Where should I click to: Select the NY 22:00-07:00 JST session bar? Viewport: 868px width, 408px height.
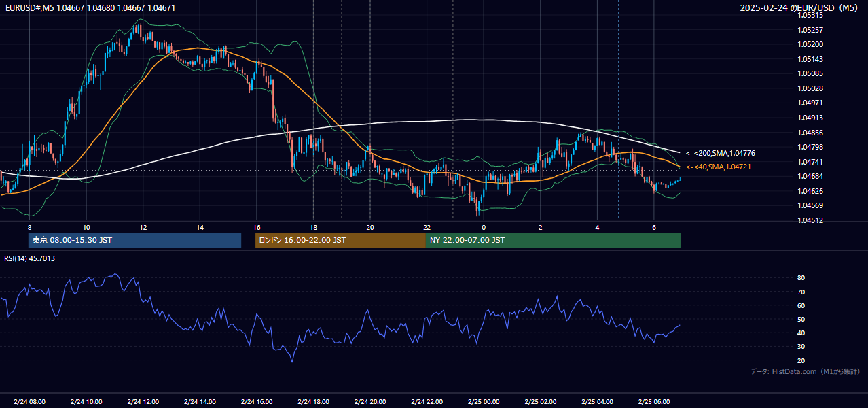coord(554,240)
